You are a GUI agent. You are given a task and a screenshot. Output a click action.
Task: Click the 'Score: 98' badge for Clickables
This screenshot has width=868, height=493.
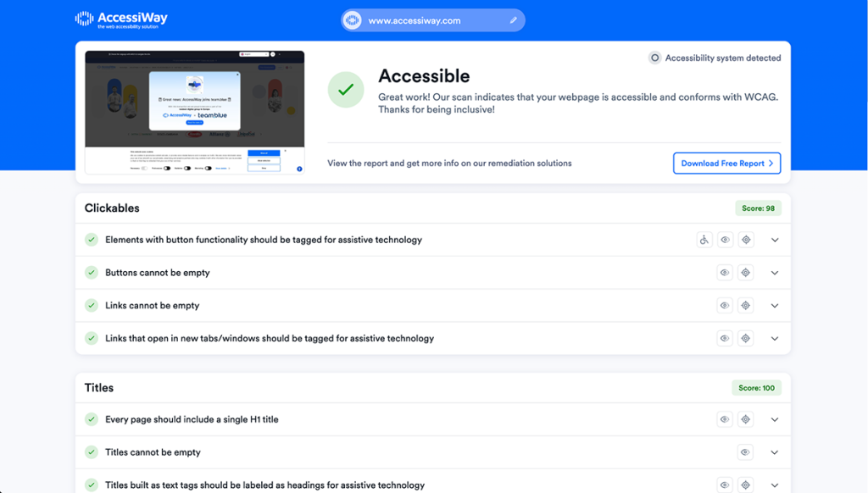[756, 208]
